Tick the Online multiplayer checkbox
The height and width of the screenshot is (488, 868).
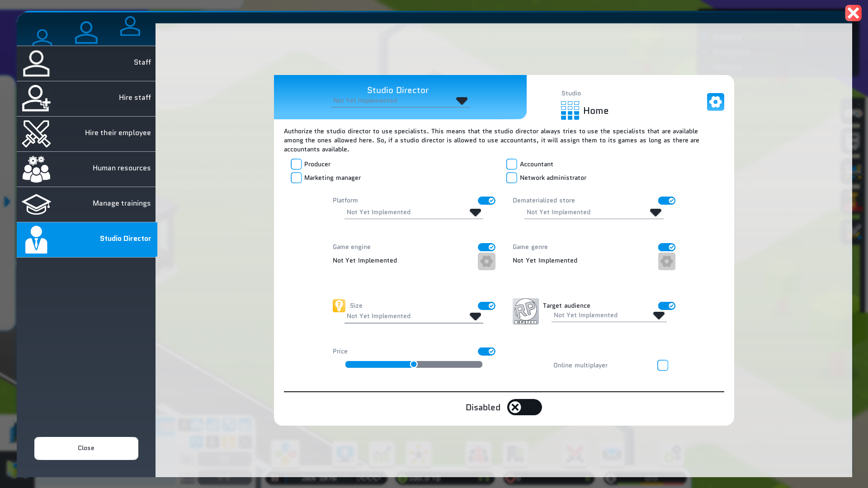[662, 365]
